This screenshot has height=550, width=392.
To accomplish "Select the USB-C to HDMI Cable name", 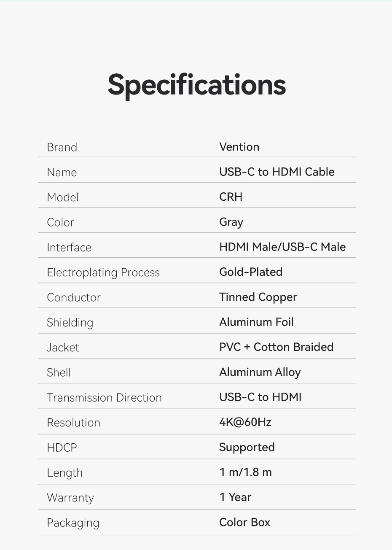I will point(277,172).
